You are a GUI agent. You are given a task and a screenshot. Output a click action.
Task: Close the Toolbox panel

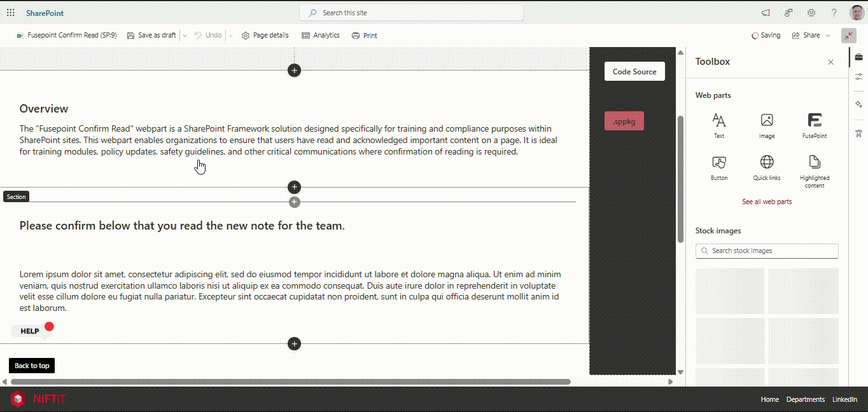[830, 62]
